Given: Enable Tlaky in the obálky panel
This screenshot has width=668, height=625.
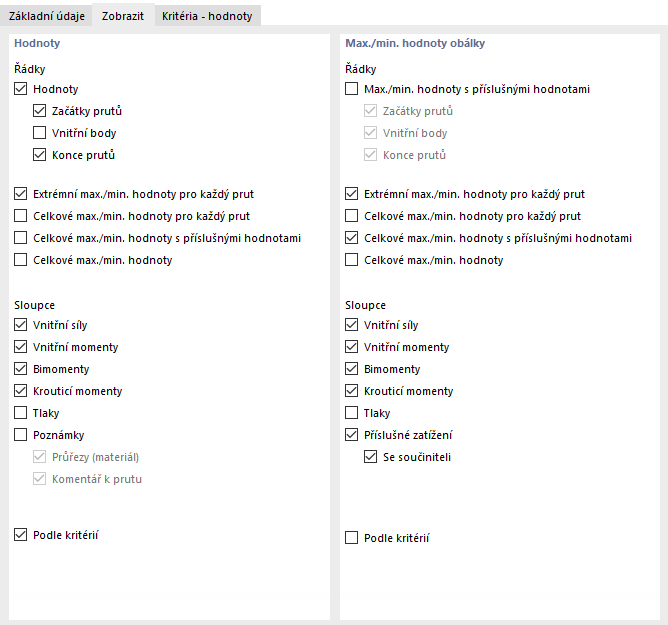Looking at the screenshot, I should pyautogui.click(x=351, y=413).
